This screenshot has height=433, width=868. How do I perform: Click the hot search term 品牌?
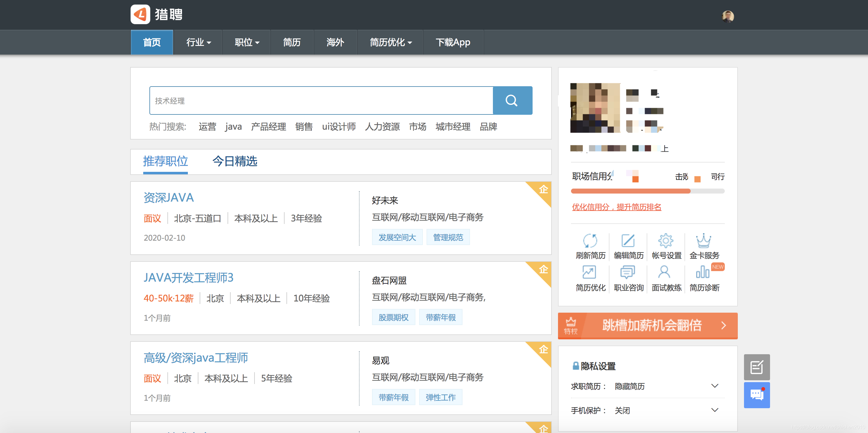tap(488, 127)
